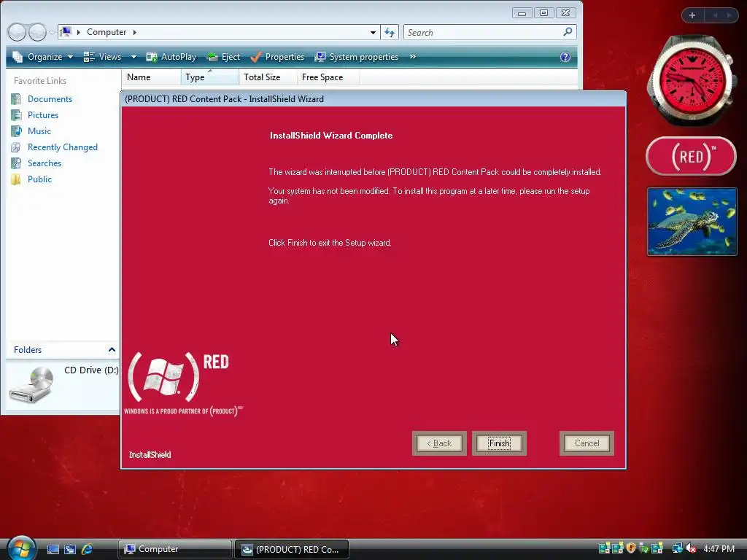
Task: Click the network connection tray icon
Action: 677,548
